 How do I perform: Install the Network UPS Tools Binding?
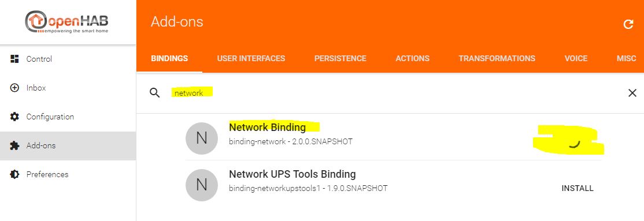tap(578, 188)
